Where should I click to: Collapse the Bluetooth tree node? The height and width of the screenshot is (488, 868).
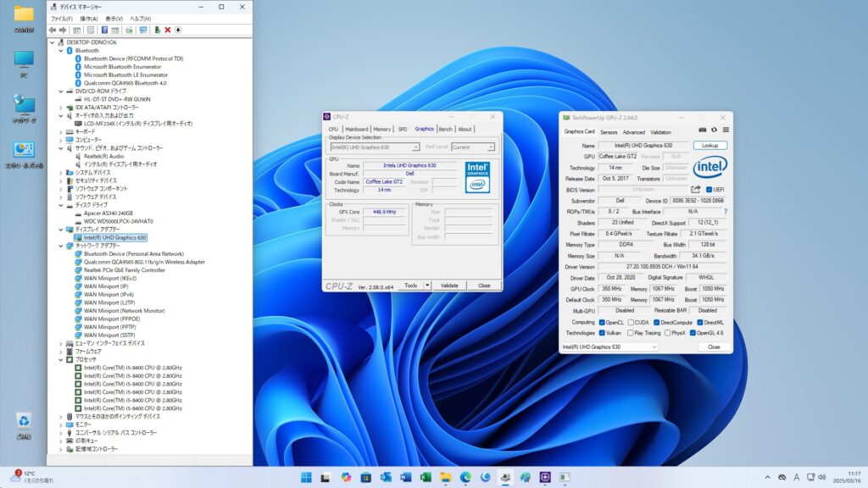point(60,50)
